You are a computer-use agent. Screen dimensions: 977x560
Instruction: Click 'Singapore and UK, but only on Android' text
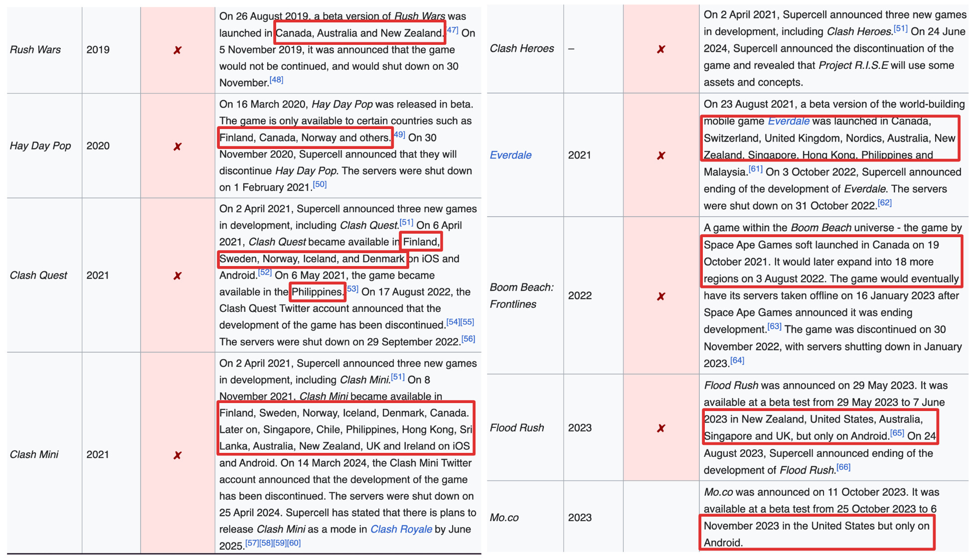coord(797,436)
